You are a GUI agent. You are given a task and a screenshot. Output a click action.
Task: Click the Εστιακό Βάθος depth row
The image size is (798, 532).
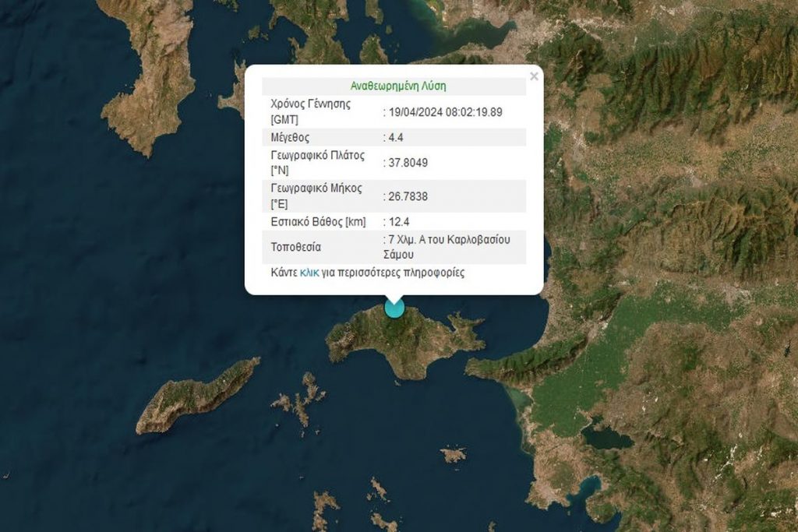(319, 222)
